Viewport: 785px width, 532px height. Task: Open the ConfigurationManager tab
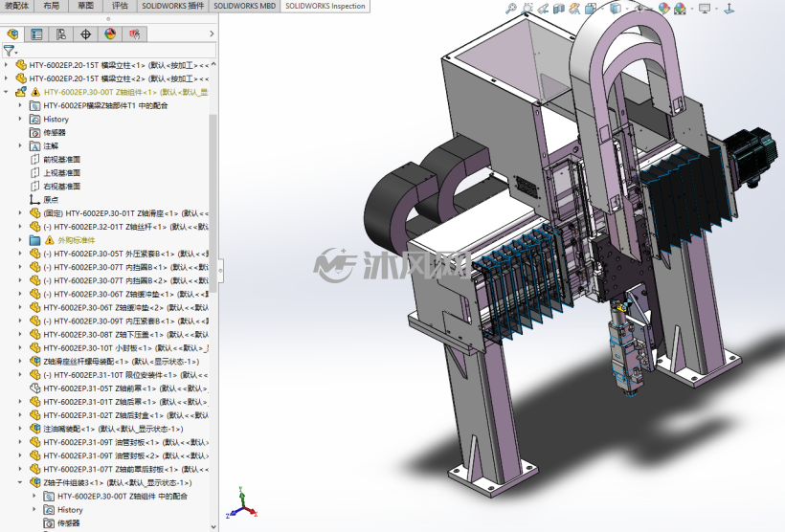(61, 34)
